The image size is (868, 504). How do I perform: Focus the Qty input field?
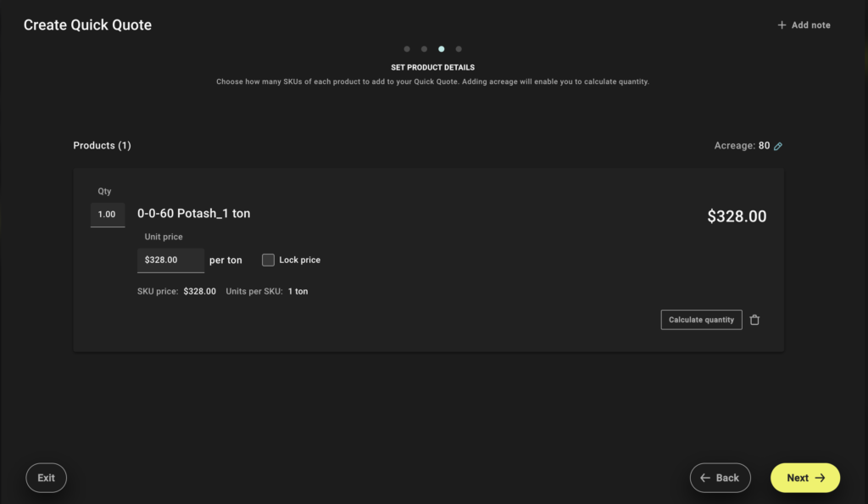[x=108, y=215]
